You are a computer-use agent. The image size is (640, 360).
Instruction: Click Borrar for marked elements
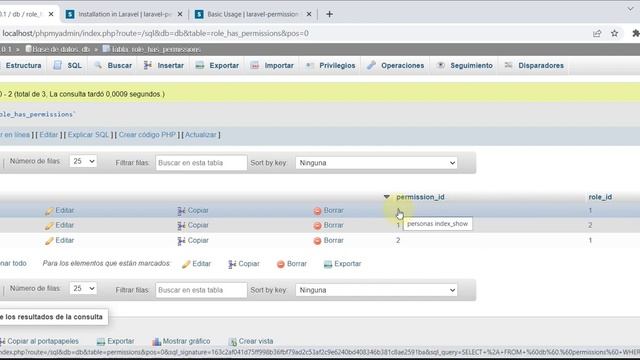point(292,264)
